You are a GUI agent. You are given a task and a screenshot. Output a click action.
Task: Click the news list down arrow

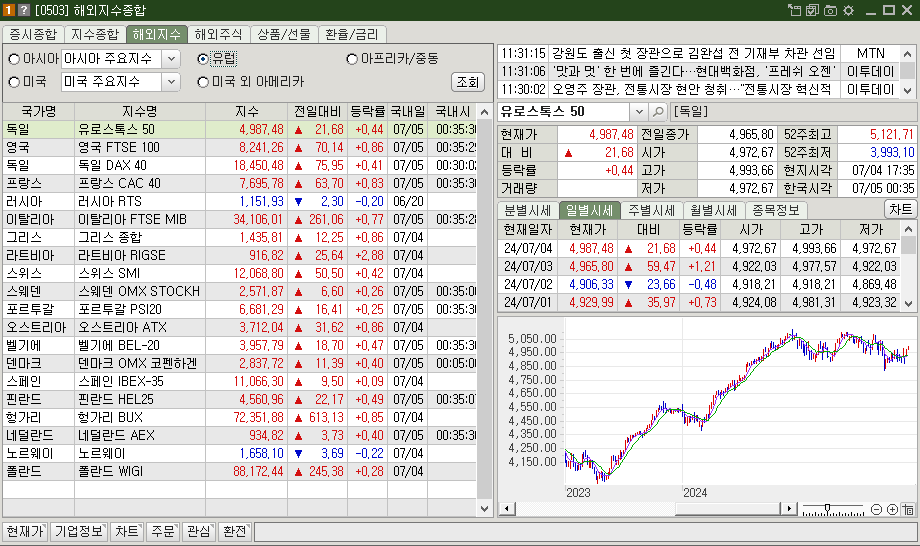pos(908,90)
